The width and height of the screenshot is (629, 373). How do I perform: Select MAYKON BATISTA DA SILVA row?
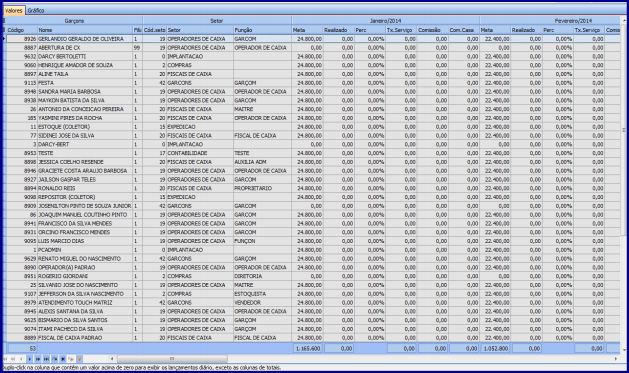(313, 101)
